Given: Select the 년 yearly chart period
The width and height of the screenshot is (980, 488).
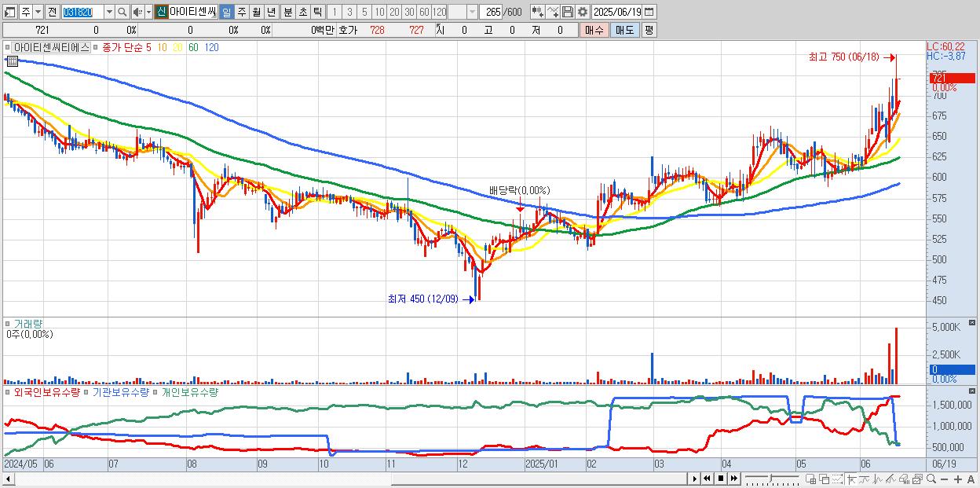Looking at the screenshot, I should pos(272,12).
